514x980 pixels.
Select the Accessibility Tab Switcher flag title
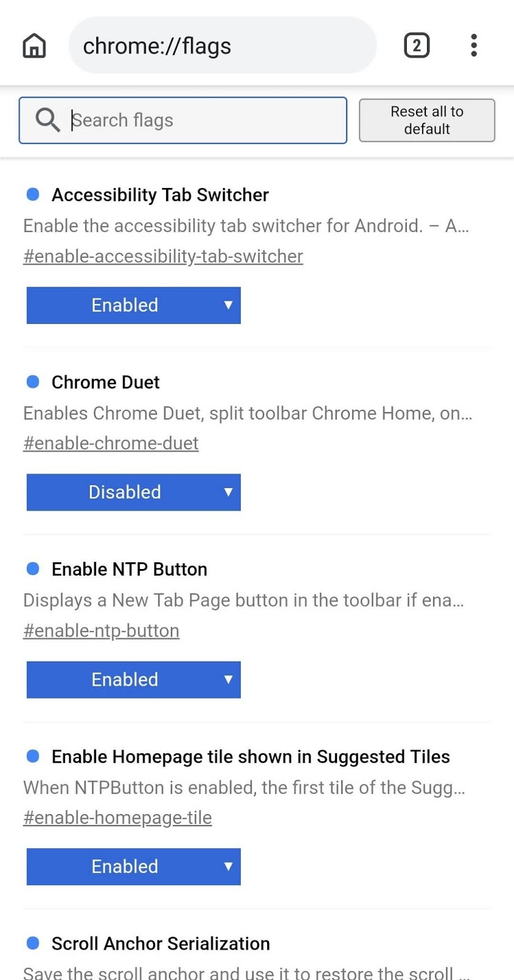click(160, 195)
